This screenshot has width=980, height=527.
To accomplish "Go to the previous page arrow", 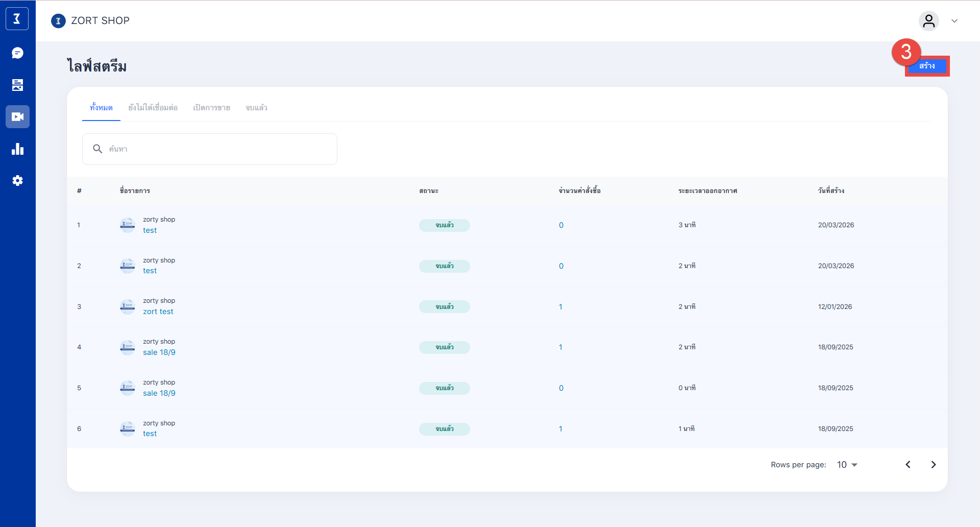I will 908,465.
